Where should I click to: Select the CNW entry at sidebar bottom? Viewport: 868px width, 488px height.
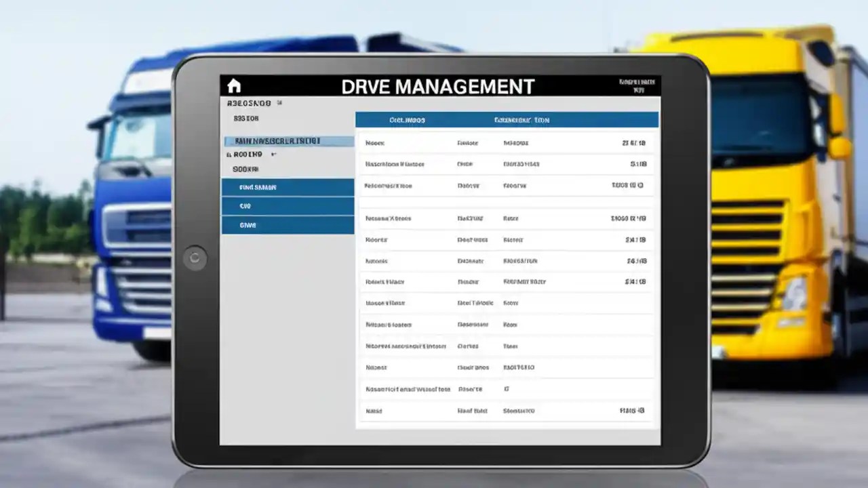(x=288, y=224)
